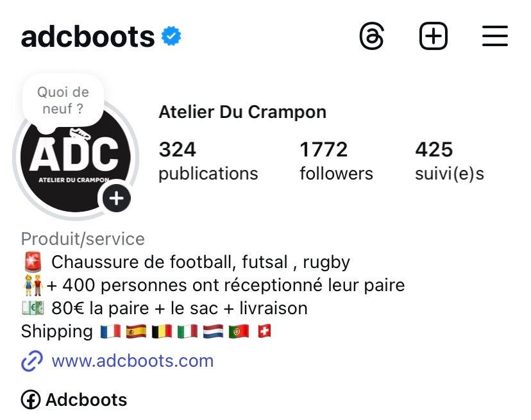Viewport: 531px width, 420px height.
Task: Click the red siren emoji in bio
Action: click(x=32, y=262)
